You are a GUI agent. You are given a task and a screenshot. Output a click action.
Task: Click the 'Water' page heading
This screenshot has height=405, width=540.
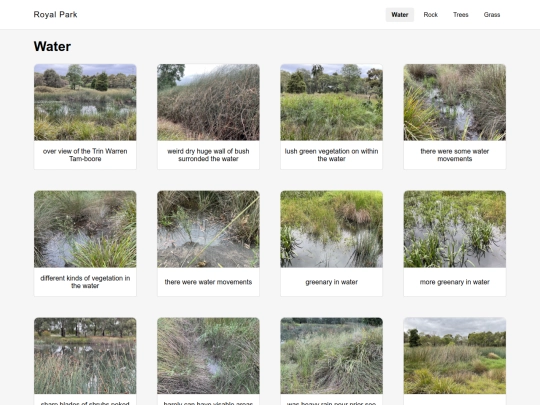tap(52, 46)
